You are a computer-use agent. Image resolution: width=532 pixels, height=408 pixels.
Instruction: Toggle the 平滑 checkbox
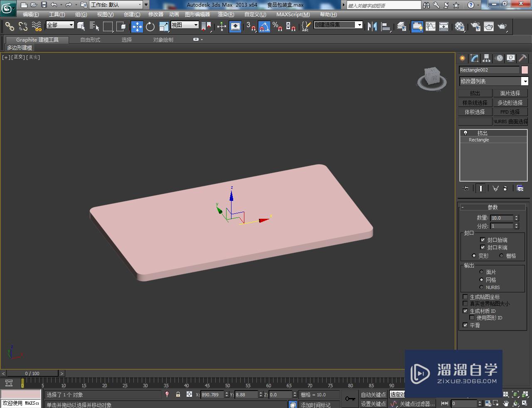tap(465, 325)
